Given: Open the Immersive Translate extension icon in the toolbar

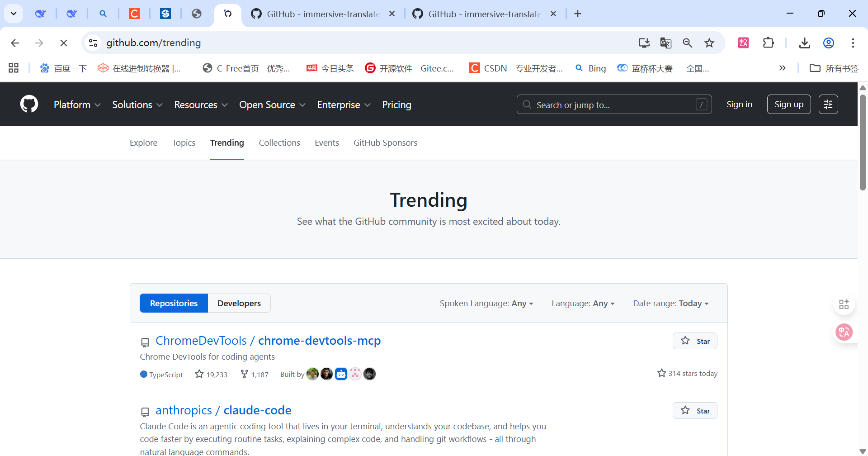Looking at the screenshot, I should coord(743,43).
